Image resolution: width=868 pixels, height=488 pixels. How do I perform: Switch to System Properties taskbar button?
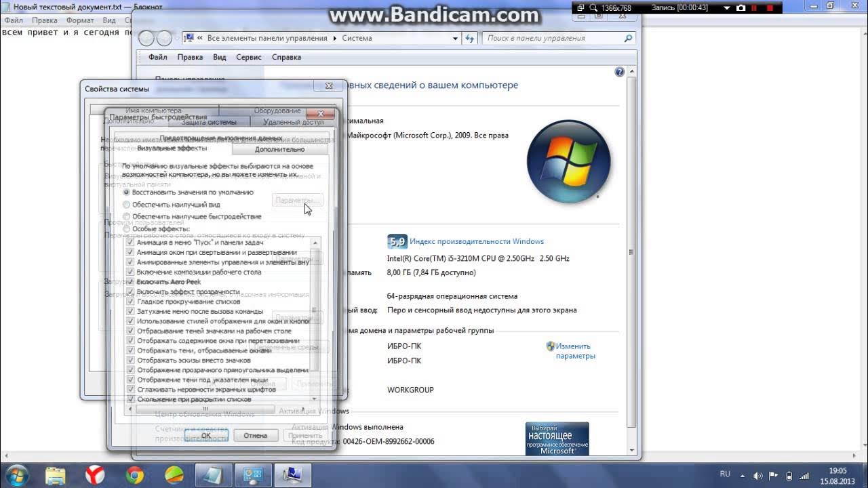pos(293,475)
